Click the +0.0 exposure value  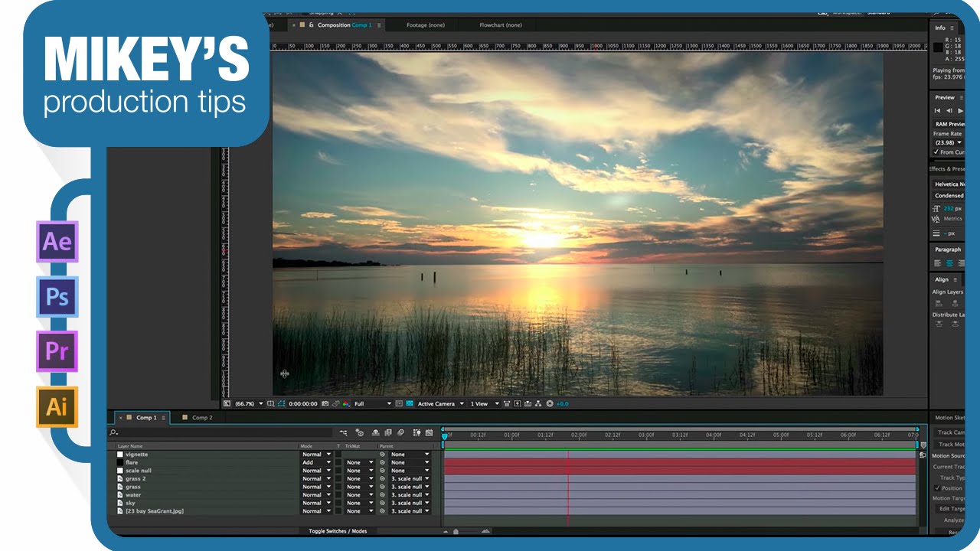point(562,403)
